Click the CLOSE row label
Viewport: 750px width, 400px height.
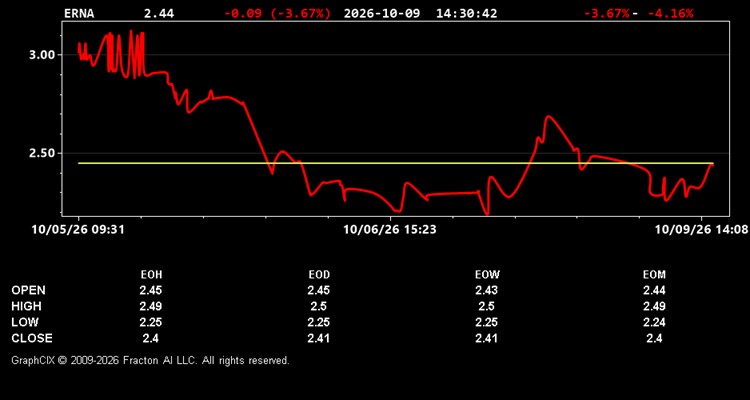coord(32,338)
